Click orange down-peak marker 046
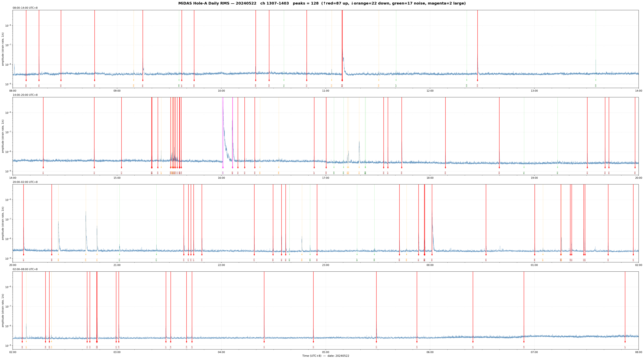This screenshot has height=359, width=644. point(279,167)
